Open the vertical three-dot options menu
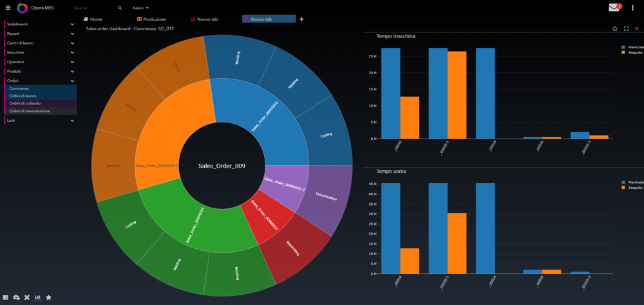The width and height of the screenshot is (644, 305). pos(633,8)
